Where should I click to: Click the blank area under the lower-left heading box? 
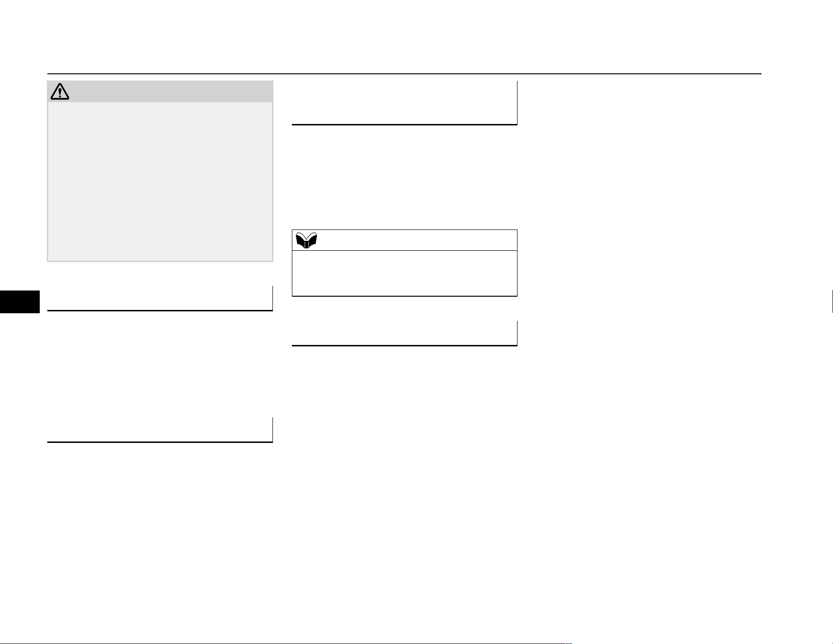click(x=160, y=535)
